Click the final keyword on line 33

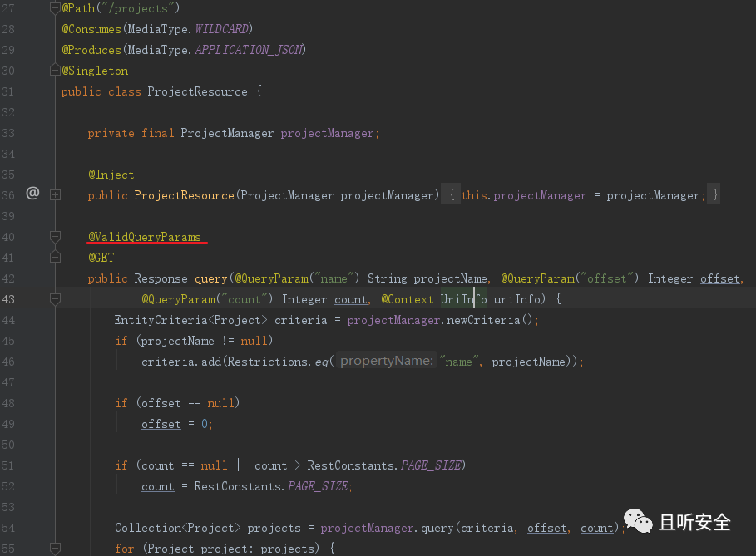(x=158, y=134)
